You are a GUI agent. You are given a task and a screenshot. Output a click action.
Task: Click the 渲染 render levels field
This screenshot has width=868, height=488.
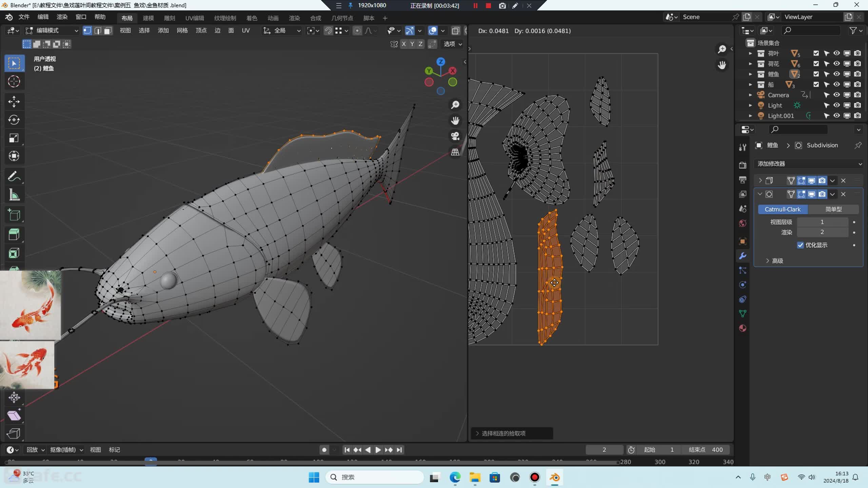[822, 232]
